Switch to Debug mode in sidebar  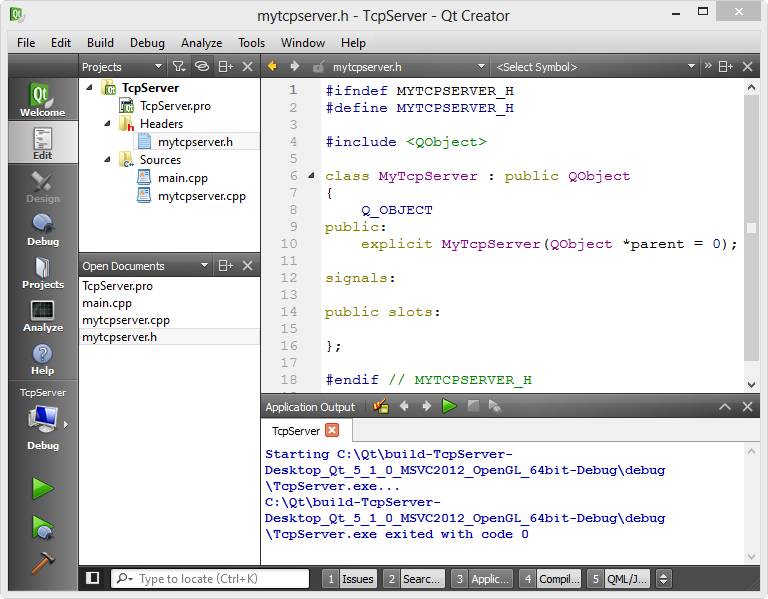[x=43, y=229]
